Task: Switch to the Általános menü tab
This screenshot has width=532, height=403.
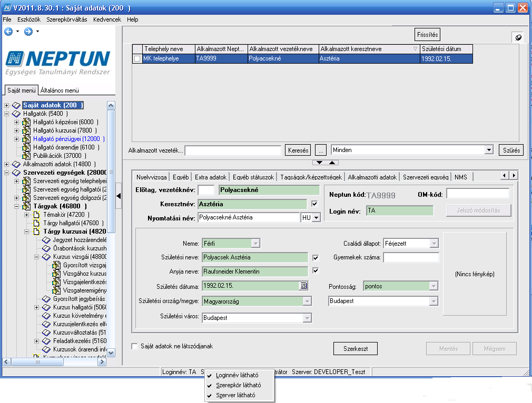Action: click(x=60, y=90)
